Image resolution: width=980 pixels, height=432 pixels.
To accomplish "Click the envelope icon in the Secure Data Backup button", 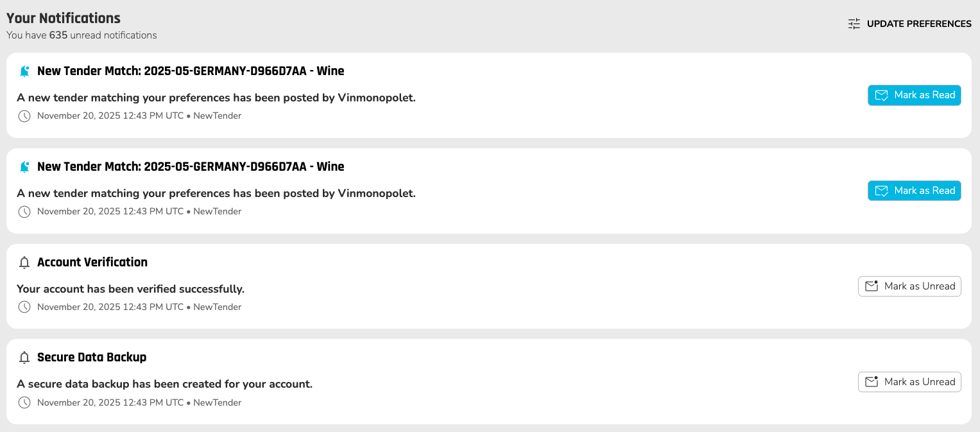I will [872, 382].
